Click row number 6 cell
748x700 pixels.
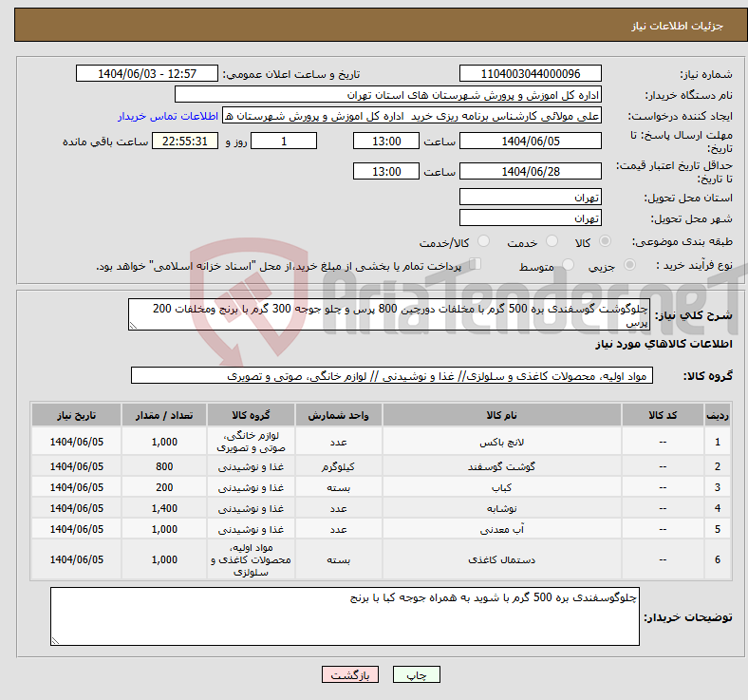point(718,559)
